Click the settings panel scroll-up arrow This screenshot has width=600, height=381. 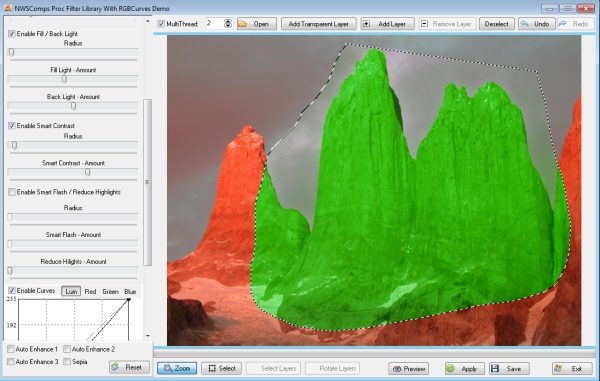[x=148, y=21]
